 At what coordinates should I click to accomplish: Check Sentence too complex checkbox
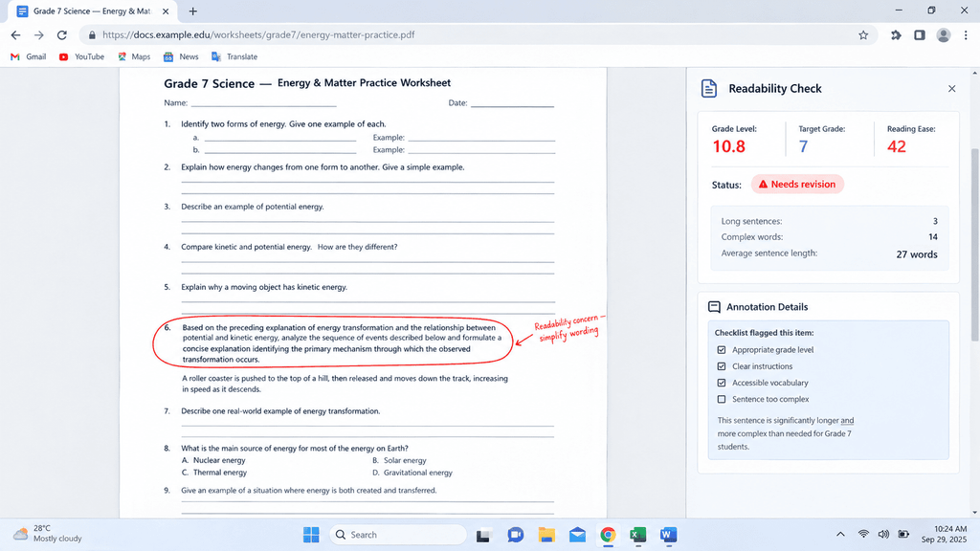coord(722,399)
